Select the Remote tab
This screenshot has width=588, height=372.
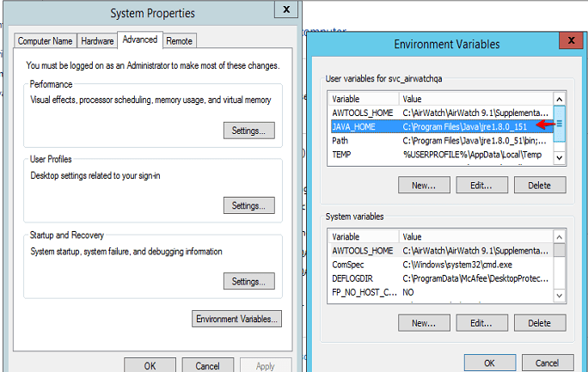[179, 40]
